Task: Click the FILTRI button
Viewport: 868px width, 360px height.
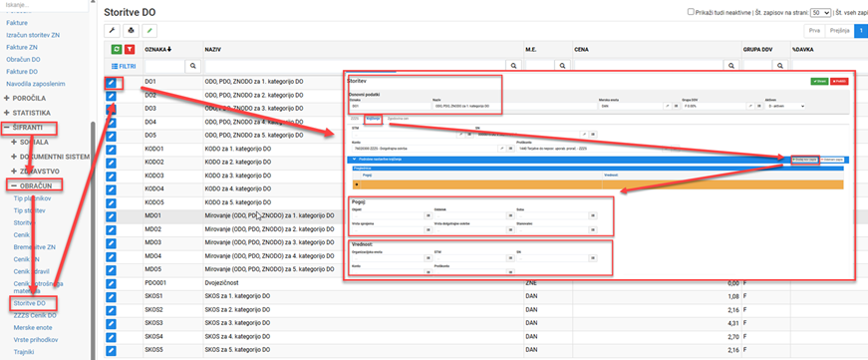Action: click(x=123, y=66)
